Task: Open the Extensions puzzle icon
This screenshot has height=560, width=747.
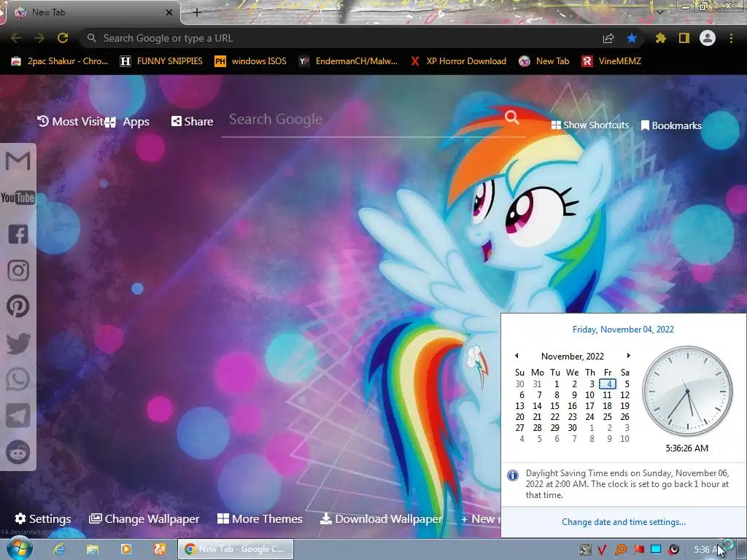Action: [x=661, y=38]
